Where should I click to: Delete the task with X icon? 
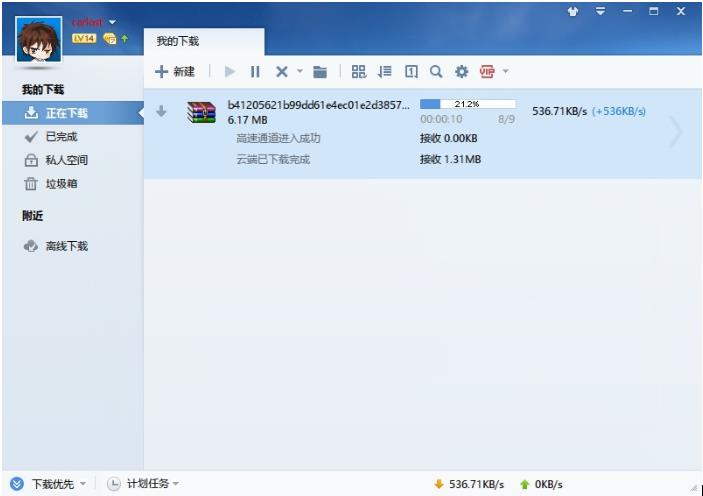282,72
